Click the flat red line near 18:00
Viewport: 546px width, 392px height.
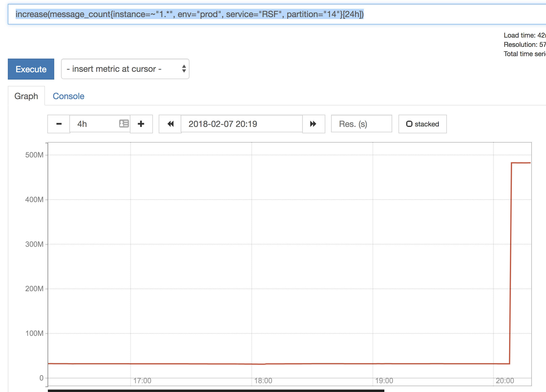click(252, 364)
